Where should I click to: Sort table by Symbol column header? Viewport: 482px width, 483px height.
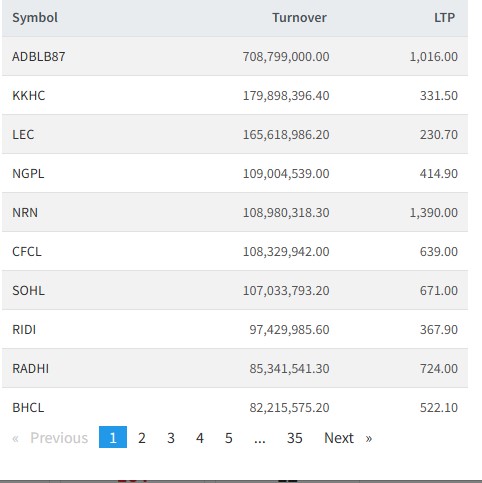click(35, 17)
